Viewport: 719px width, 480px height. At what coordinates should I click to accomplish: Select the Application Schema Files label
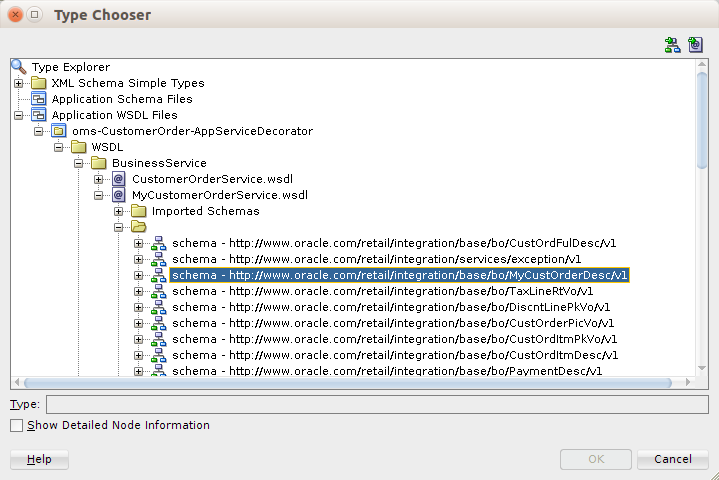[x=122, y=99]
